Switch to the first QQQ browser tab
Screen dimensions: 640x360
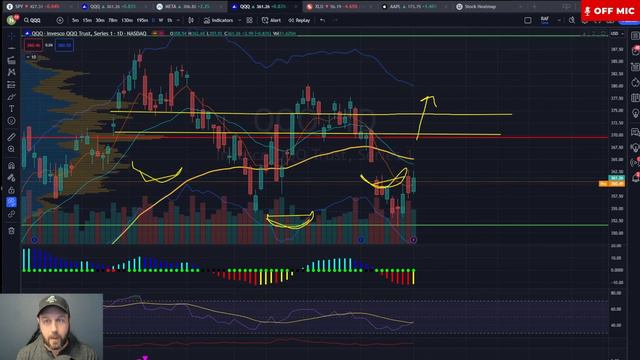click(x=114, y=7)
